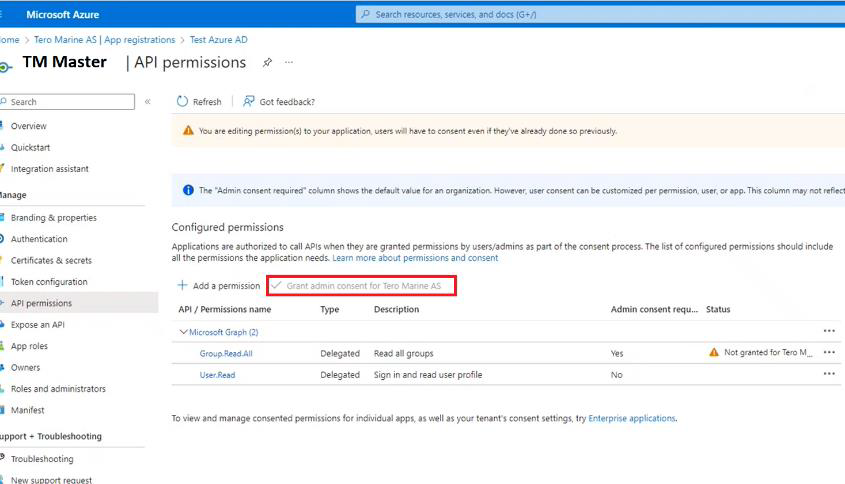The height and width of the screenshot is (484, 845).
Task: Collapse the Microsoft Graph (2) group
Action: (183, 332)
